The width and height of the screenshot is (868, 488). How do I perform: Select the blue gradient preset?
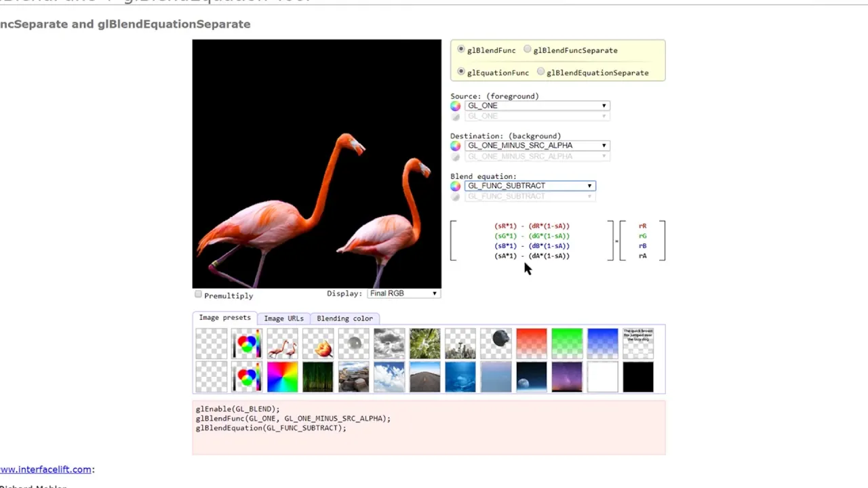(x=603, y=344)
